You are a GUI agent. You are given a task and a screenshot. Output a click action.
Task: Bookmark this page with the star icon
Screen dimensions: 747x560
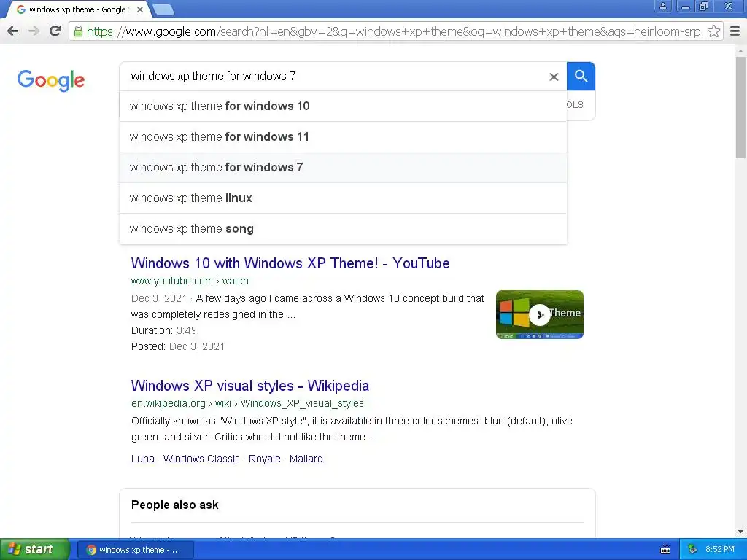(713, 31)
